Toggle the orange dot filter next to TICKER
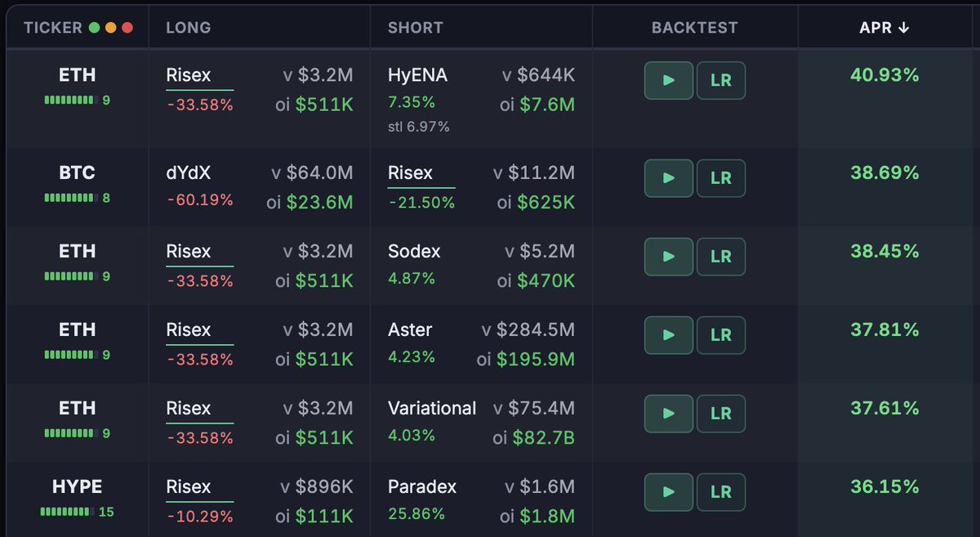Viewport: 980px width, 537px height. tap(111, 28)
